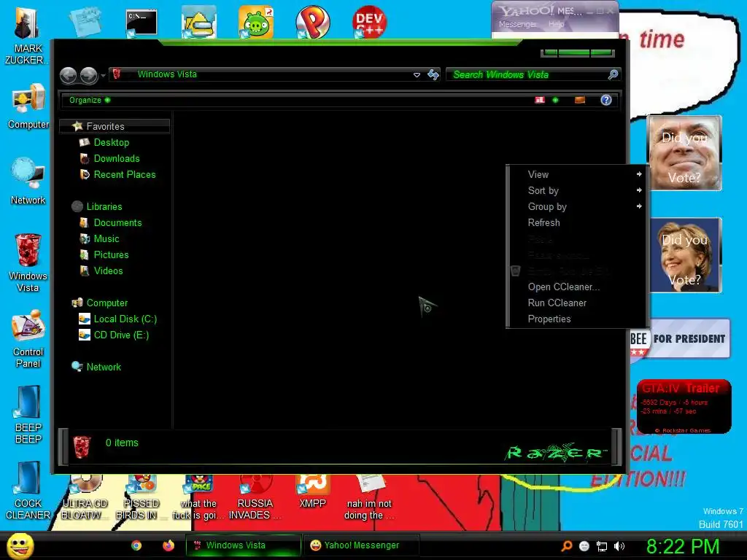Click the orange magnifier tray icon
The height and width of the screenshot is (560, 747).
click(567, 546)
